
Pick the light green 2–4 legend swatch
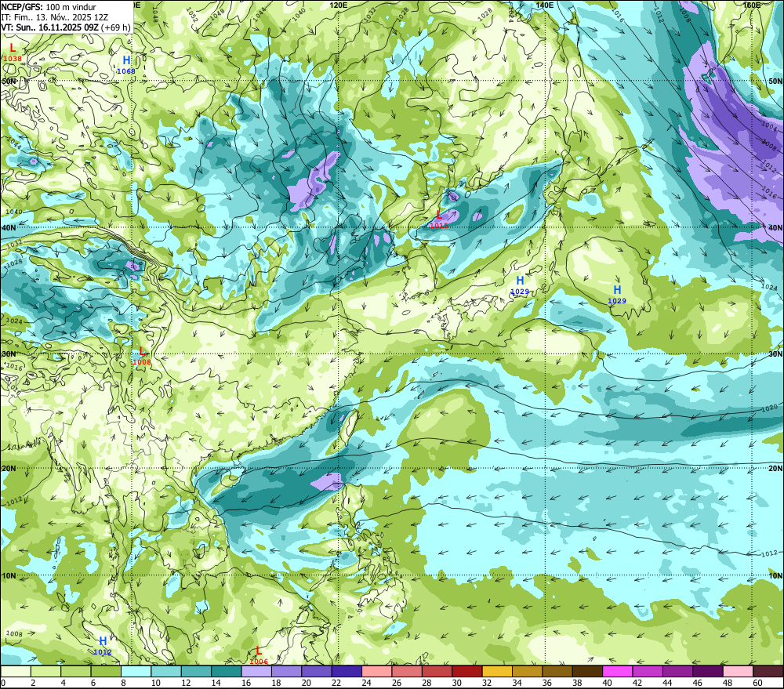[46, 672]
